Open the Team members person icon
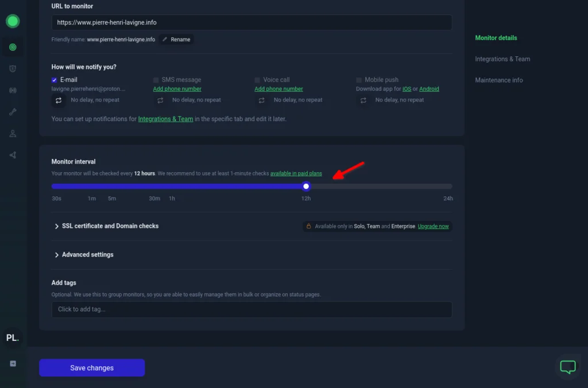This screenshot has height=388, width=588. 13,134
